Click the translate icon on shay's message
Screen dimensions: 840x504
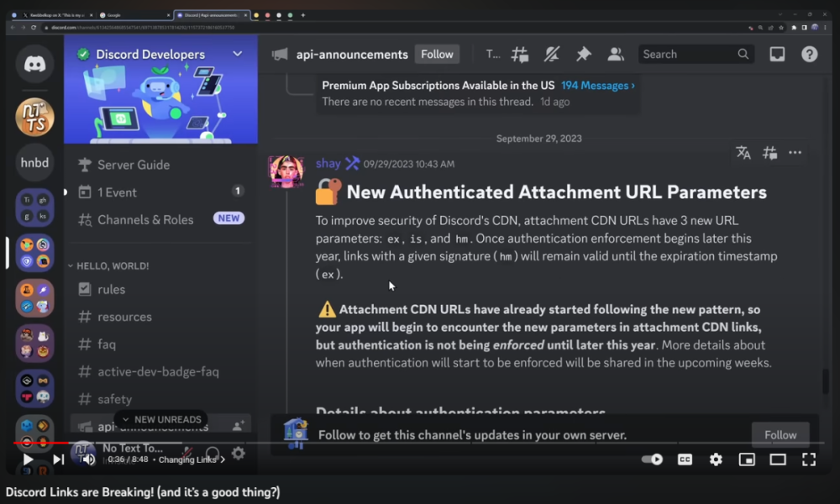(x=743, y=152)
